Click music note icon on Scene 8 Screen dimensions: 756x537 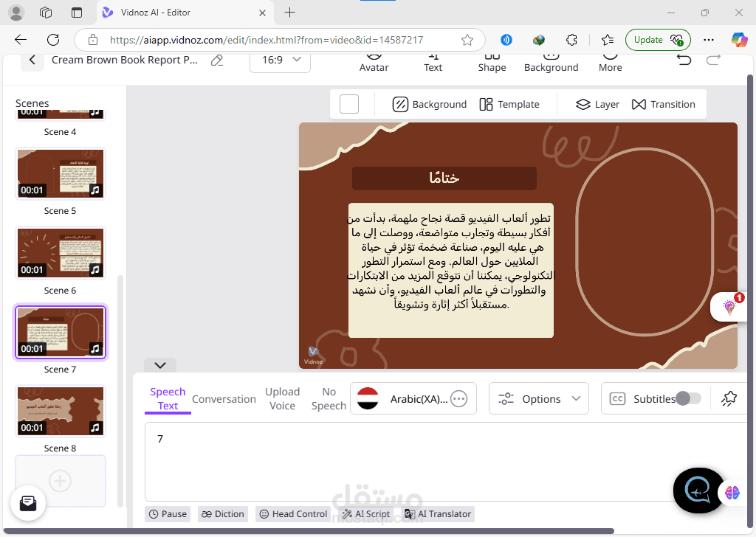(x=95, y=428)
